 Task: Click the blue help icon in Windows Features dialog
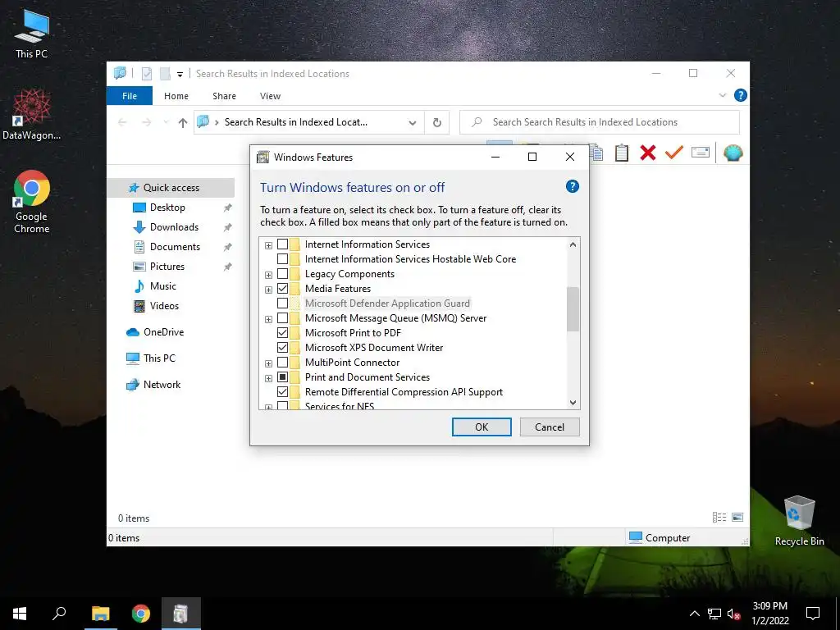[x=572, y=186]
